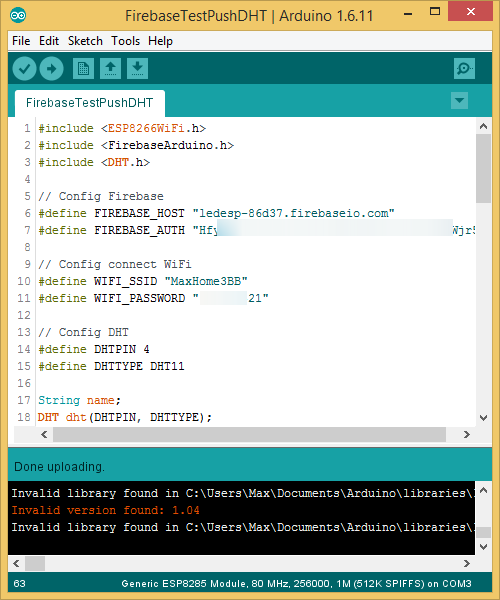Image resolution: width=500 pixels, height=600 pixels.
Task: Click the line number 63 in status bar
Action: pyautogui.click(x=20, y=584)
